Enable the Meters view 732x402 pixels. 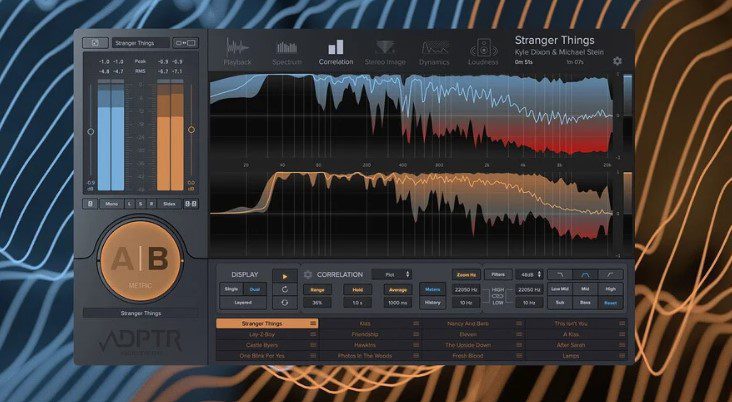coord(432,289)
